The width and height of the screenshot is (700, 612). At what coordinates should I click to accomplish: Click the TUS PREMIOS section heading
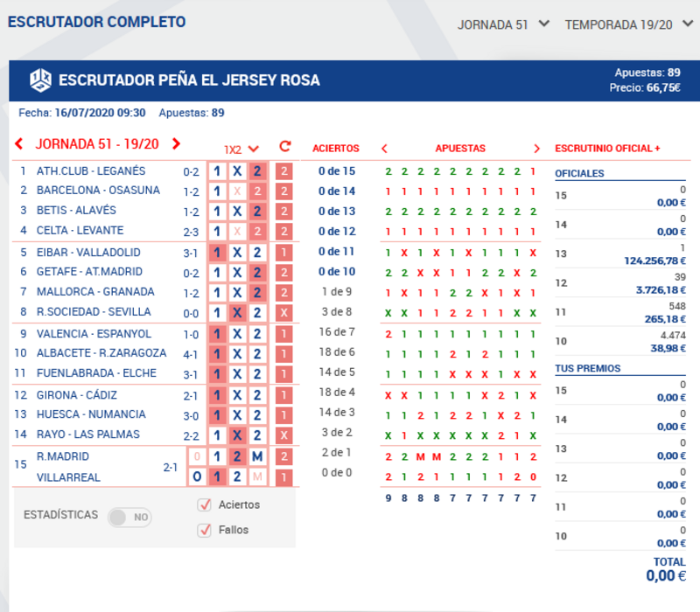[587, 368]
